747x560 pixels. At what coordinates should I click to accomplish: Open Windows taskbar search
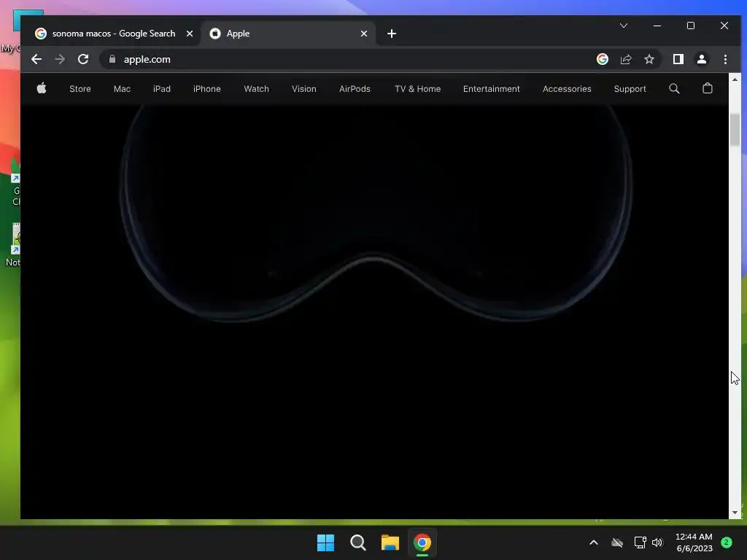point(357,542)
